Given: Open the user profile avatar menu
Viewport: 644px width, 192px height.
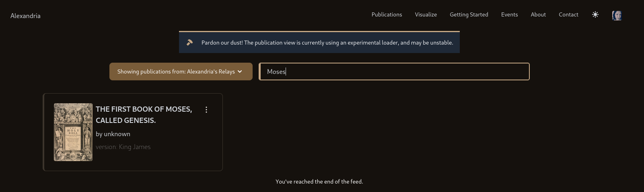Looking at the screenshot, I should click(x=617, y=15).
